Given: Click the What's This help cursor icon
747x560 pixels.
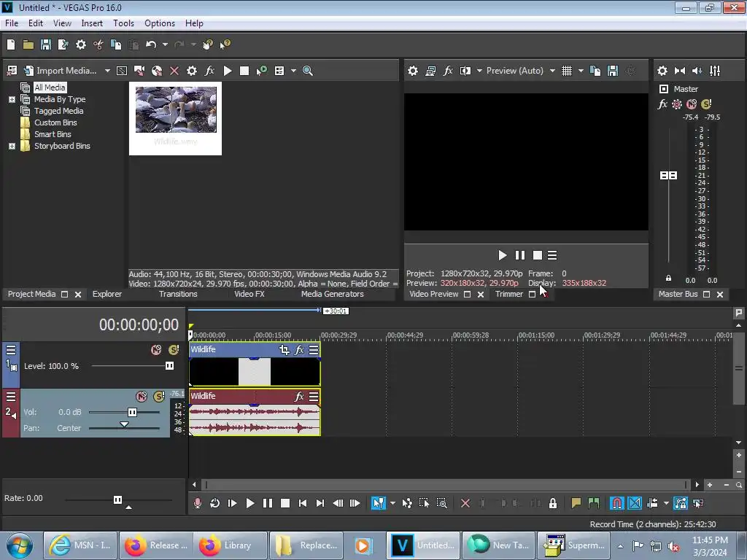Looking at the screenshot, I should 225,44.
